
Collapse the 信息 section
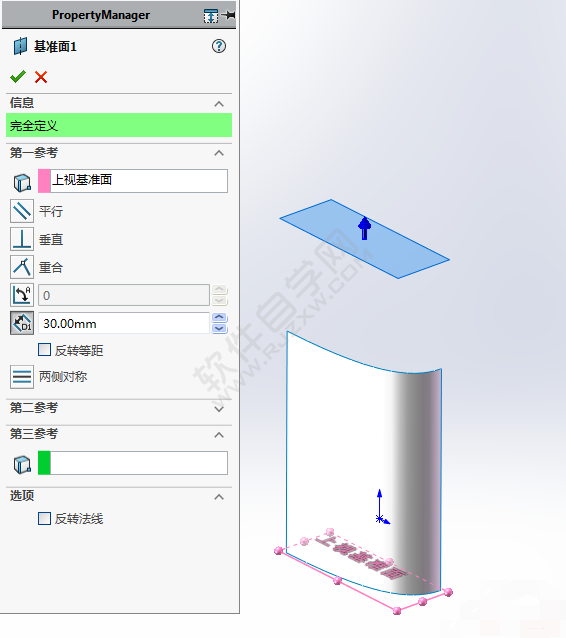tap(219, 104)
